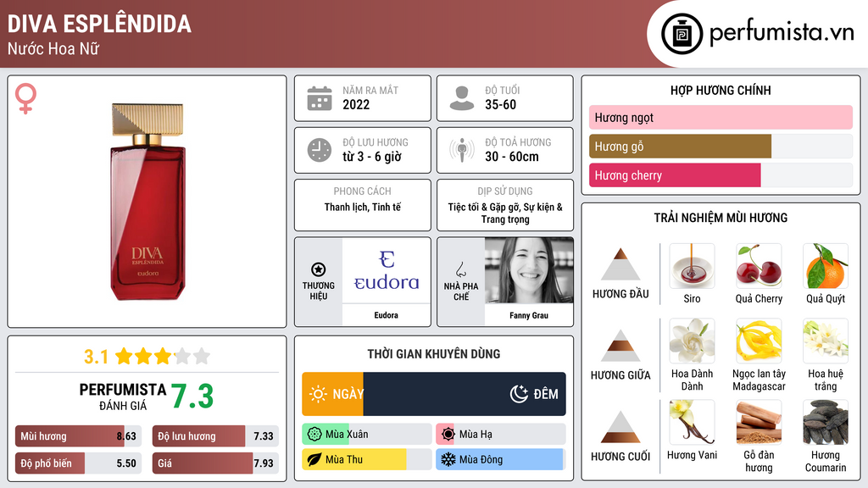Click the từ 3 - 6 giờ value
Viewport: 868px width, 488px height.
click(x=372, y=157)
